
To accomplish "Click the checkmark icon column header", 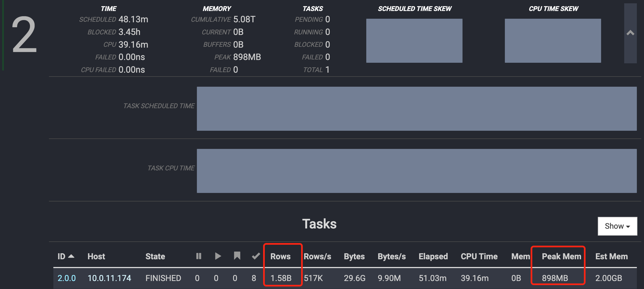I will [x=256, y=256].
